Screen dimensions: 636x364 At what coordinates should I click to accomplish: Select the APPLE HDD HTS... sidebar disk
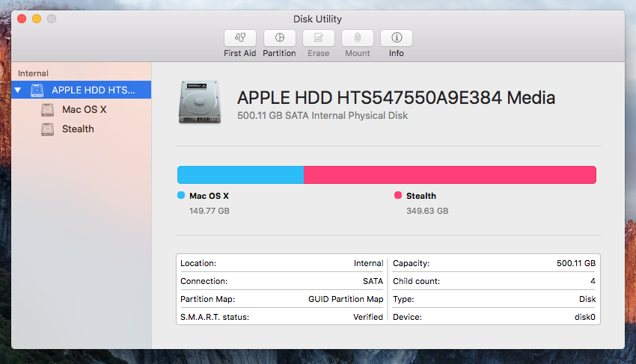[81, 90]
